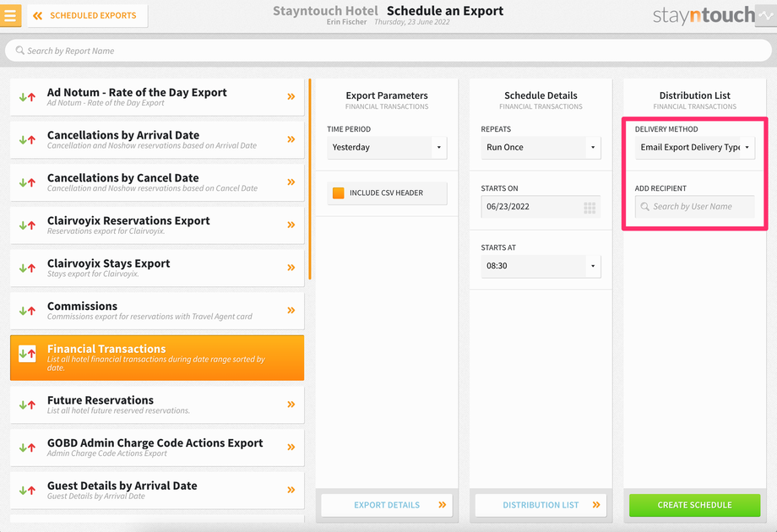This screenshot has height=532, width=777.
Task: Expand GOBD Admin Charge Code Actions chevron
Action: (291, 447)
